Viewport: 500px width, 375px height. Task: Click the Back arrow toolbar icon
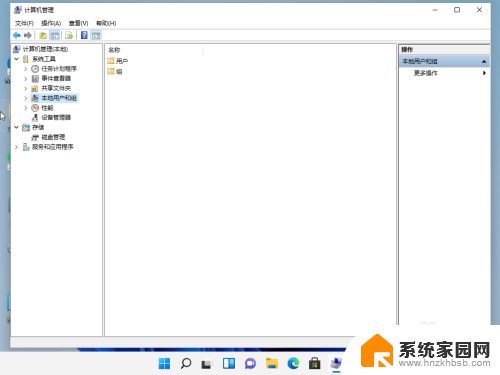17,35
